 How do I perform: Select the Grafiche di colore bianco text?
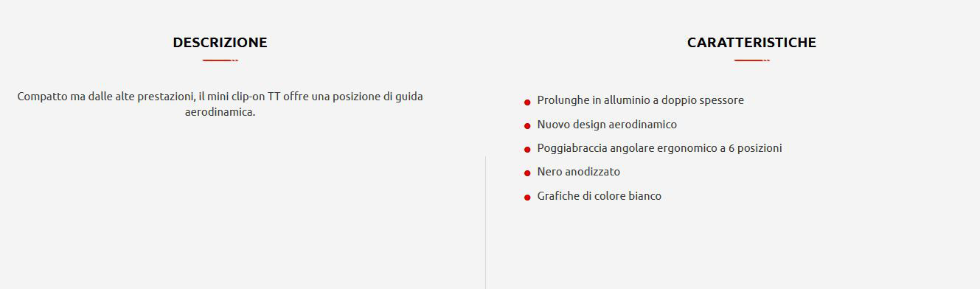click(600, 196)
